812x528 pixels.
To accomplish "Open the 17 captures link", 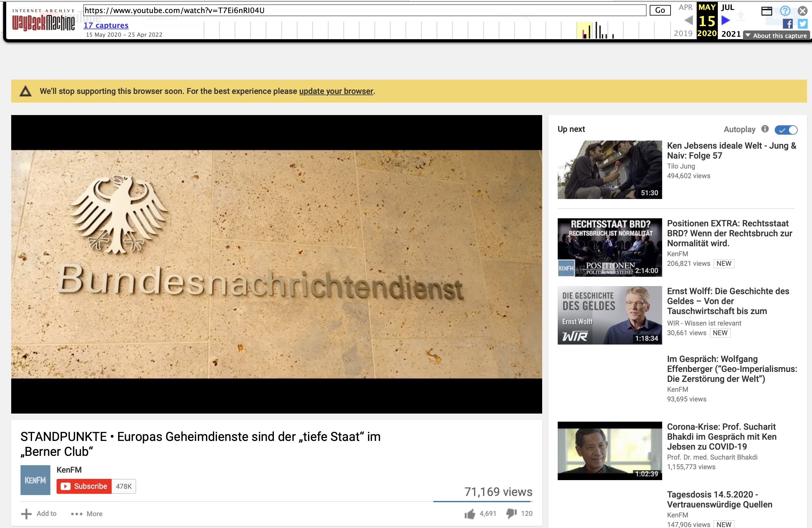I will (x=106, y=25).
